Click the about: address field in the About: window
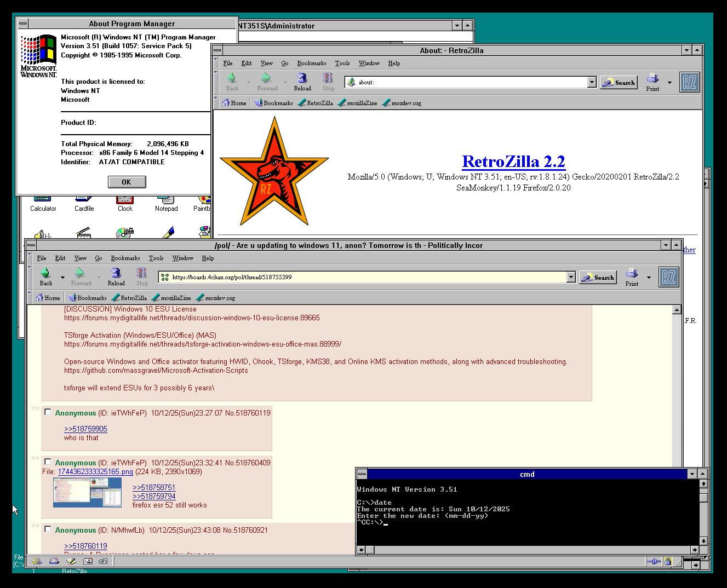727x588 pixels. click(x=466, y=82)
